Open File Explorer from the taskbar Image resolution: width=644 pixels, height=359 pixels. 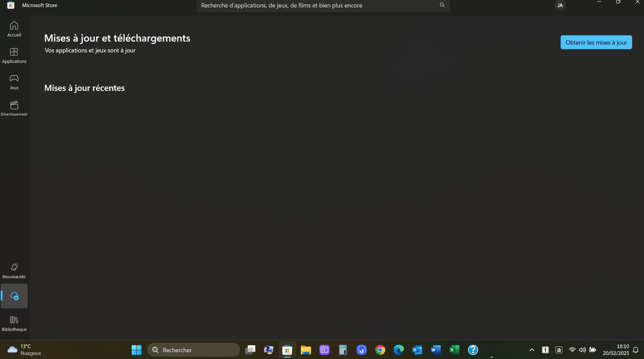[306, 350]
